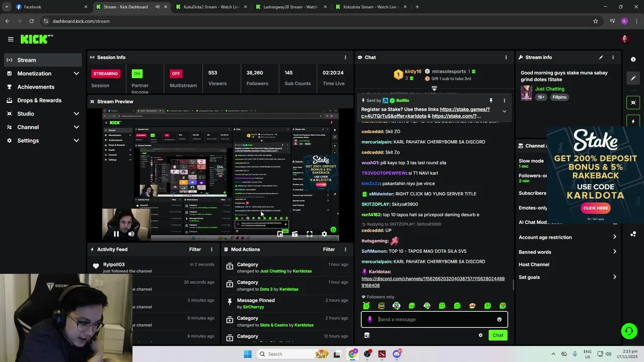Click the taskbar Search box

click(293, 354)
